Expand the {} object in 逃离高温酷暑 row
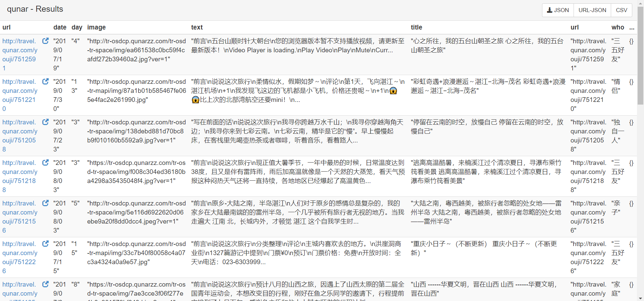This screenshot has width=644, height=301. 631,163
